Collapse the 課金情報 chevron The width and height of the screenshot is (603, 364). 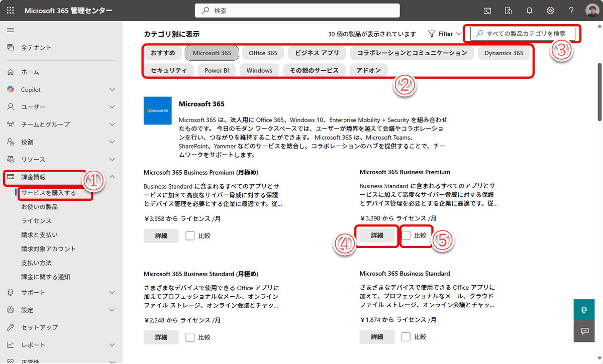tap(112, 177)
